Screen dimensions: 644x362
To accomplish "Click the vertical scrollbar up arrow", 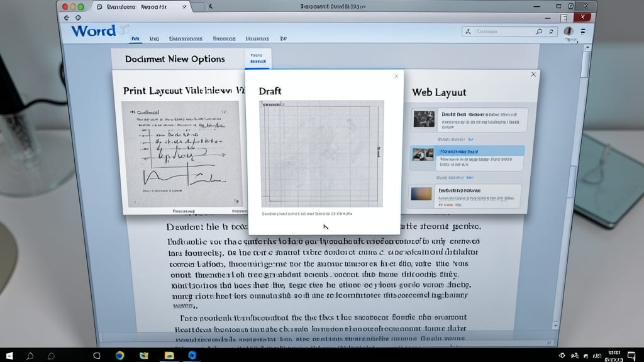I will tap(587, 48).
